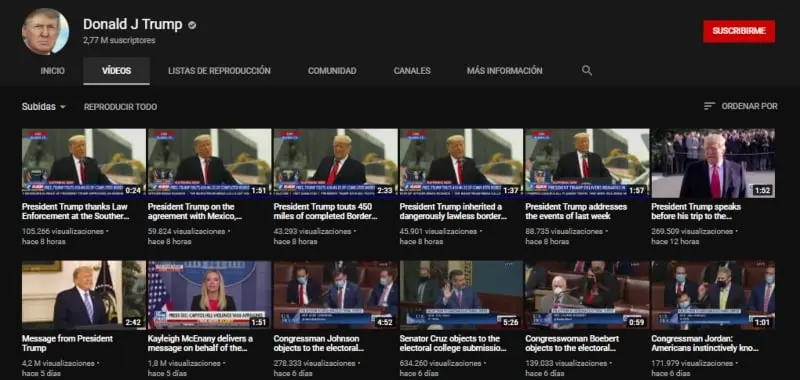800x380 pixels.
Task: Open title "President Trump speaks before his trip"
Action: pyautogui.click(x=696, y=211)
